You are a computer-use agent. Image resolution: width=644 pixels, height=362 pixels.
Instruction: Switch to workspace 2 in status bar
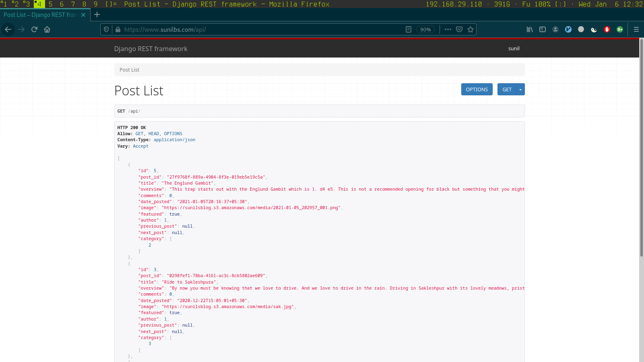16,4
